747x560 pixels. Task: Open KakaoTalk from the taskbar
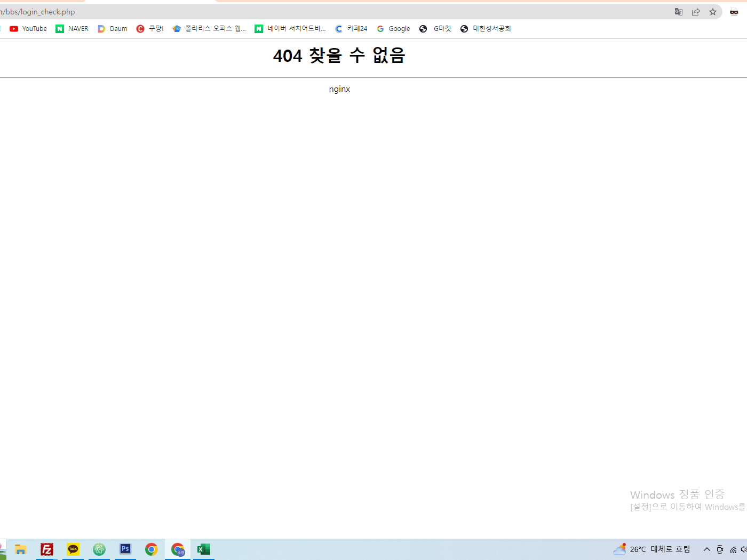pos(73,549)
